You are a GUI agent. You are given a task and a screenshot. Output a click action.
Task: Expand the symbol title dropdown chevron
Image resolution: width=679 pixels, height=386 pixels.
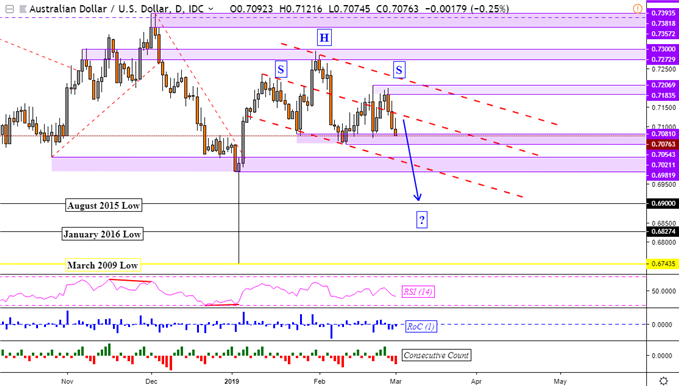pos(211,9)
